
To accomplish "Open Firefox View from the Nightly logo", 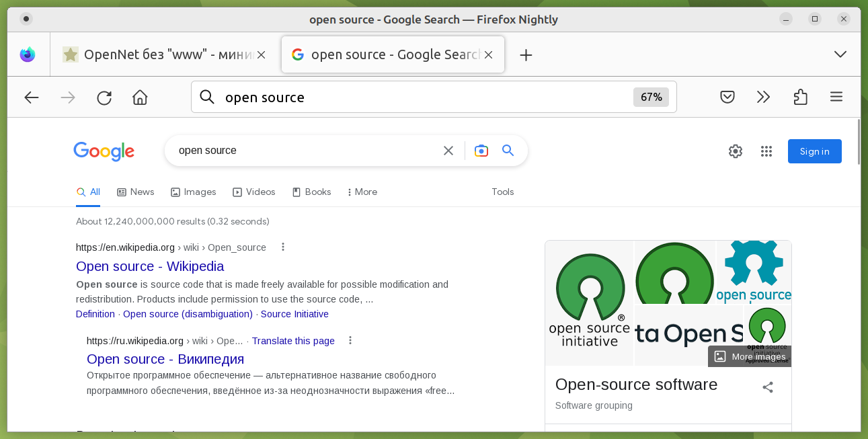I will coord(28,54).
